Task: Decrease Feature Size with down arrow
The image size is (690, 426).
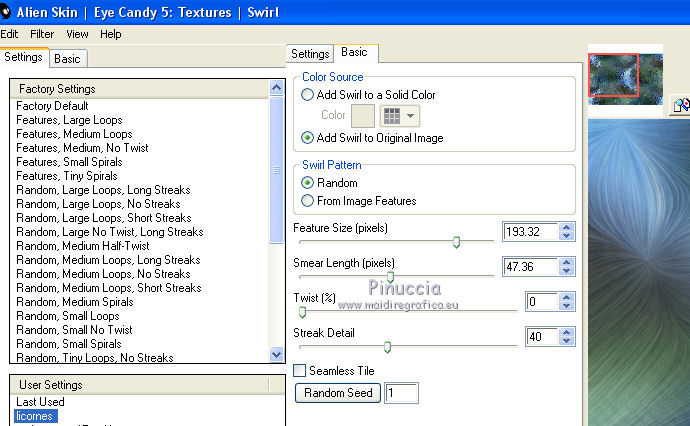Action: pyautogui.click(x=567, y=236)
